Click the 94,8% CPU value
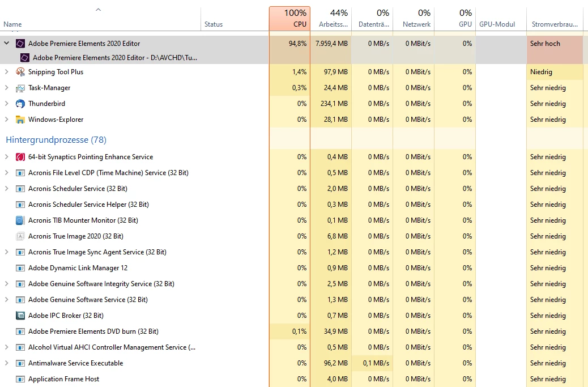The width and height of the screenshot is (588, 387). (297, 44)
